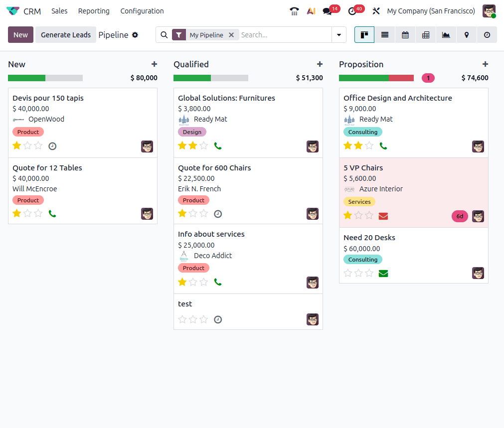The width and height of the screenshot is (504, 428).
Task: Open the activity view clock icon
Action: click(487, 35)
